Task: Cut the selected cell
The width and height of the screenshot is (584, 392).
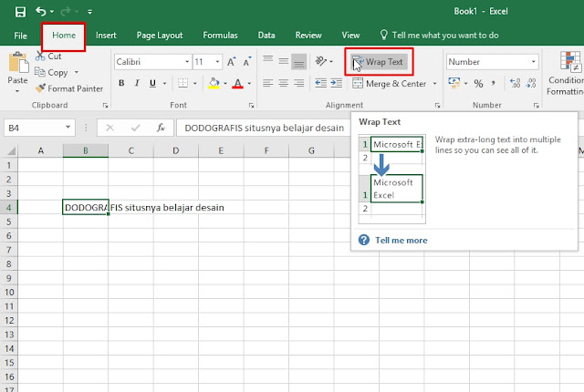Action: point(48,57)
